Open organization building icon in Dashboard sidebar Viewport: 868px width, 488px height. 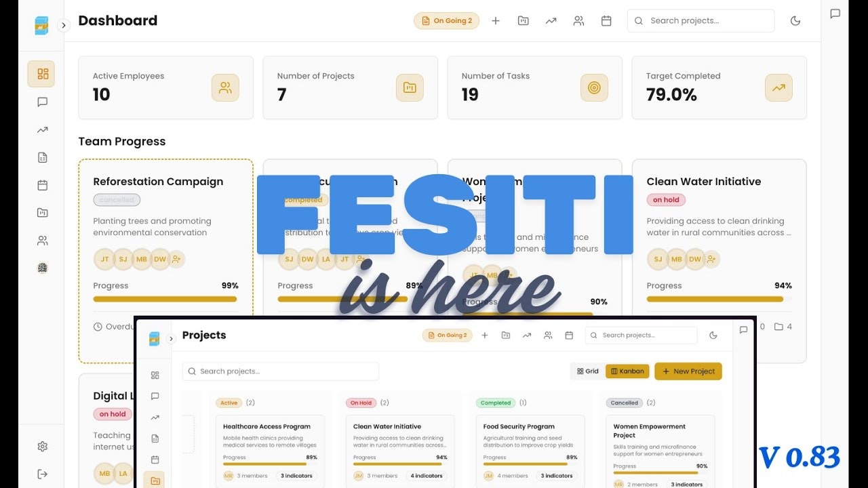[x=42, y=268]
